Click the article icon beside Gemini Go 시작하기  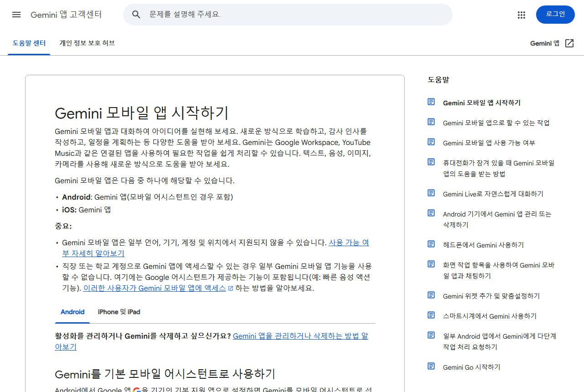click(x=431, y=366)
